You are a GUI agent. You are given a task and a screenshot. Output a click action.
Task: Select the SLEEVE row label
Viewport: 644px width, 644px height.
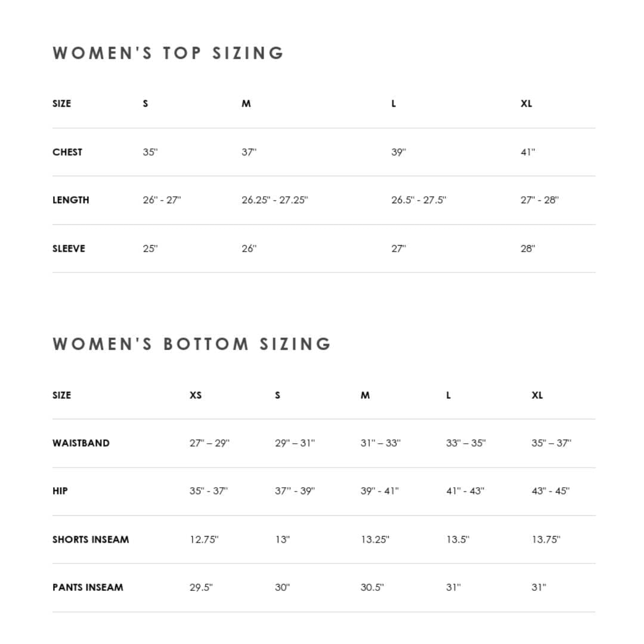(69, 249)
